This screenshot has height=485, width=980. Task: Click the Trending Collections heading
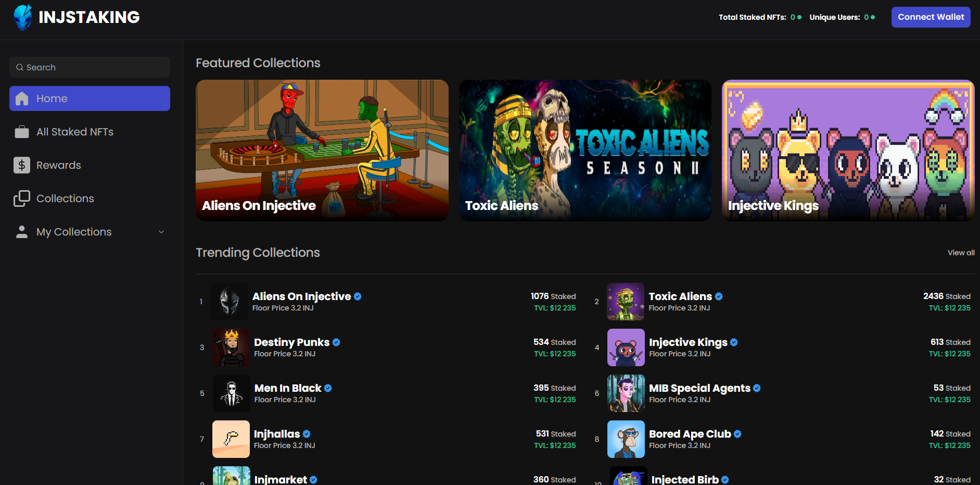pos(258,253)
